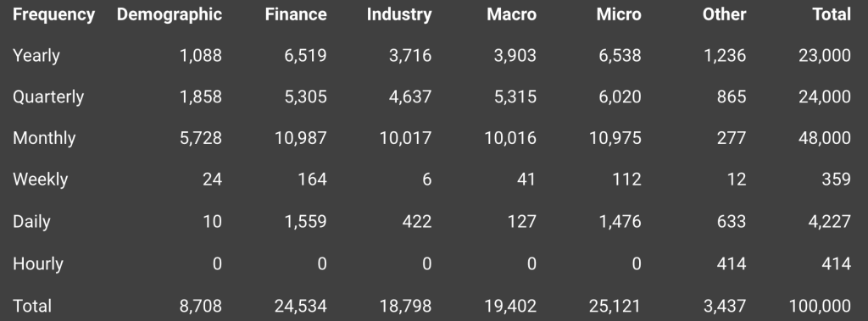Select the Industry column header
The image size is (868, 321).
pos(399,15)
